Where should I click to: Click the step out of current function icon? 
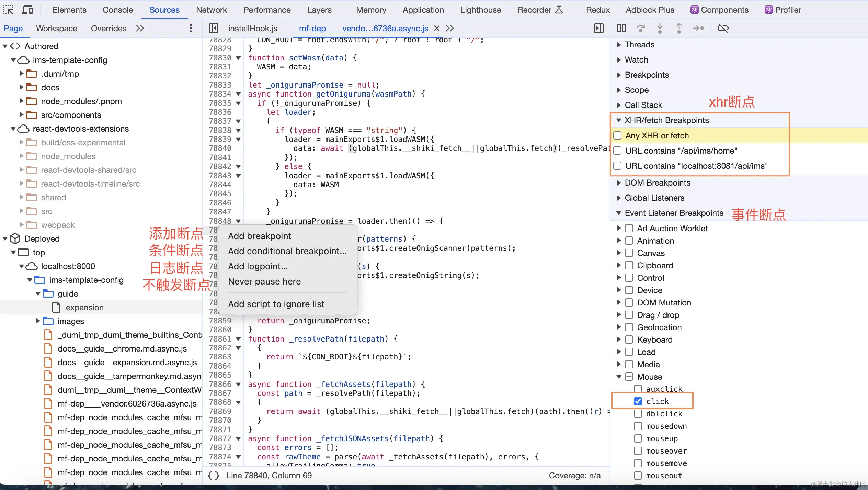678,28
